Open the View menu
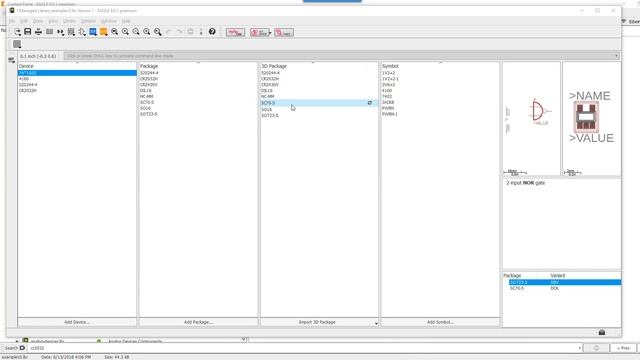The height and width of the screenshot is (360, 640). coord(53,21)
